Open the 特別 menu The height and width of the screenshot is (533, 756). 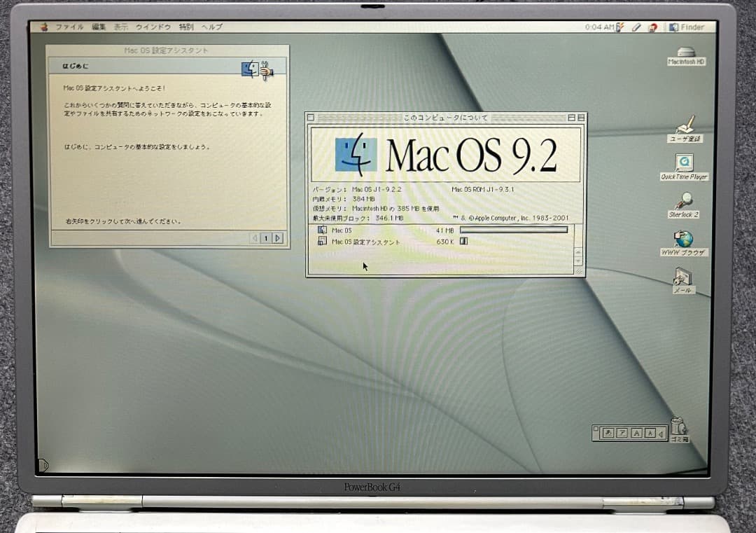(185, 27)
